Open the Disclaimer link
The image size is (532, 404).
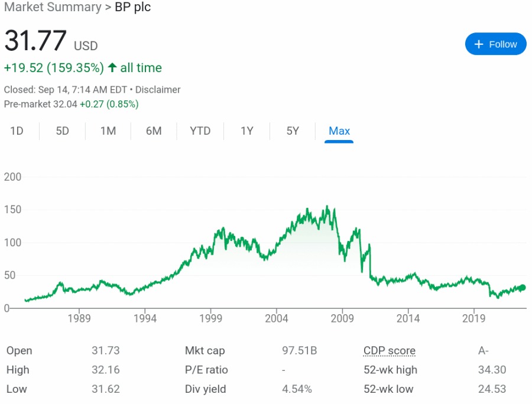[x=157, y=90]
